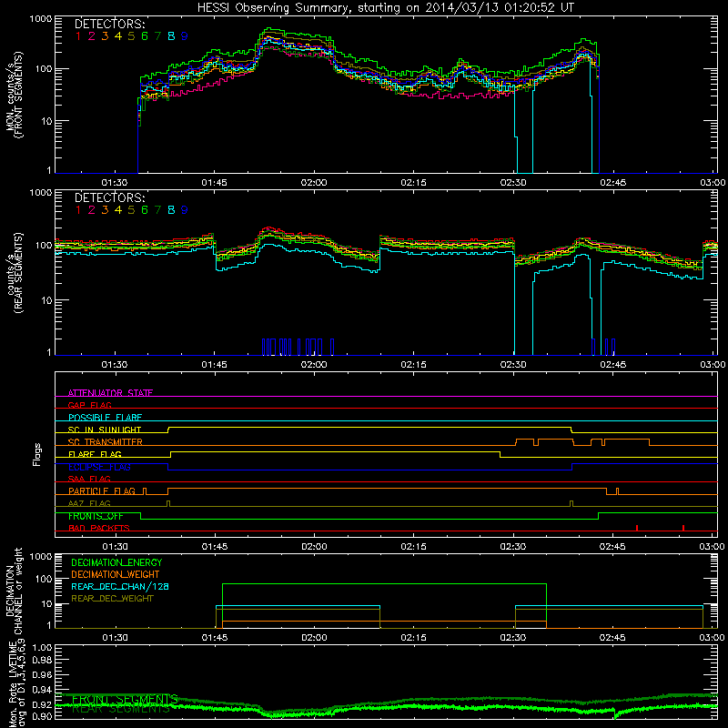
Task: Click the PARTICLE FLAG label
Action: (102, 491)
